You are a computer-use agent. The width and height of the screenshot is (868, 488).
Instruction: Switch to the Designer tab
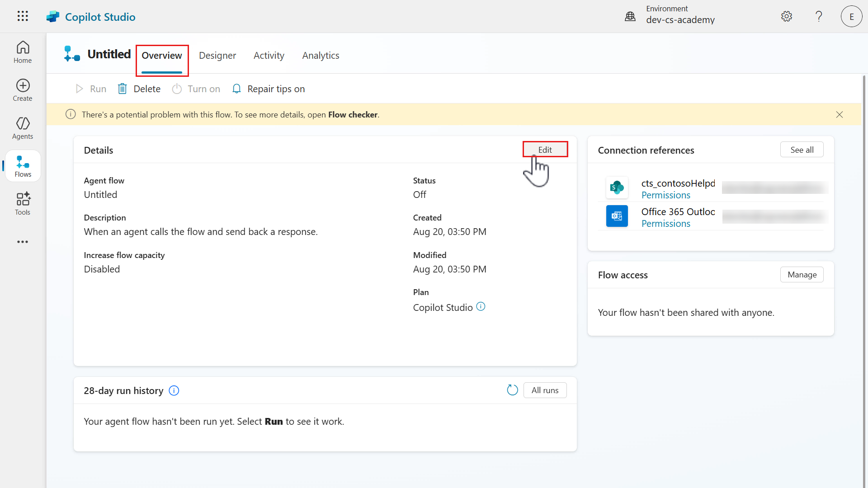217,56
